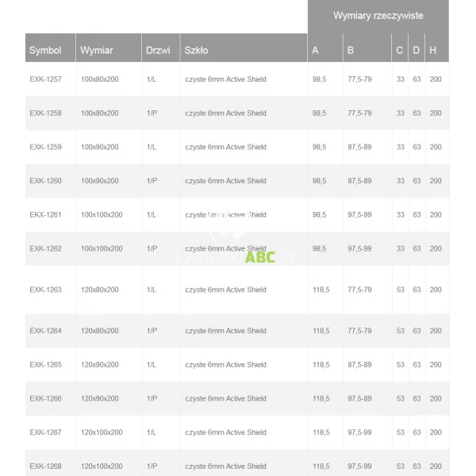Select the EXK-1263 symbol cell

coord(46,290)
